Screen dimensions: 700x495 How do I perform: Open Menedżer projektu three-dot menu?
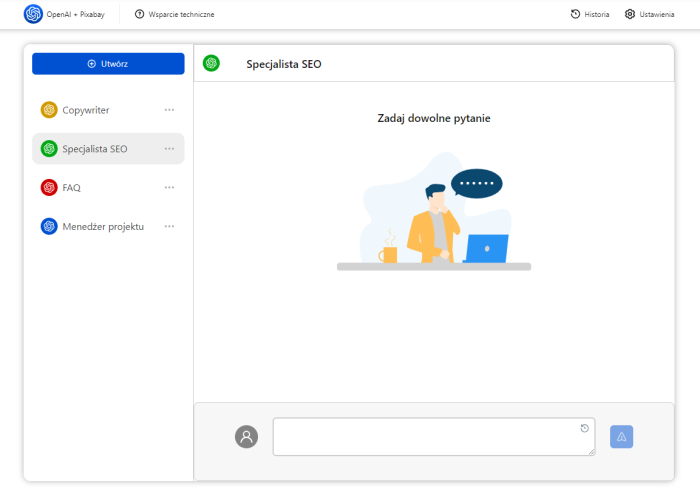point(169,227)
